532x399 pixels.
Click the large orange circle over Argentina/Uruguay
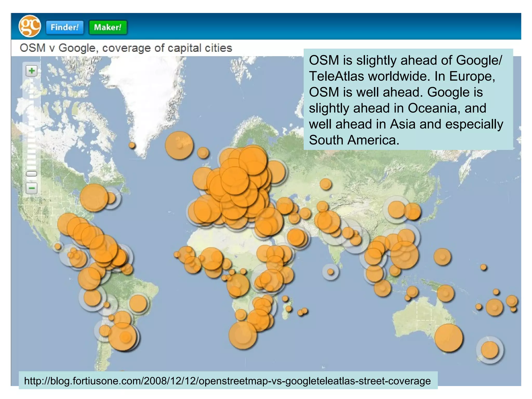[x=122, y=337]
